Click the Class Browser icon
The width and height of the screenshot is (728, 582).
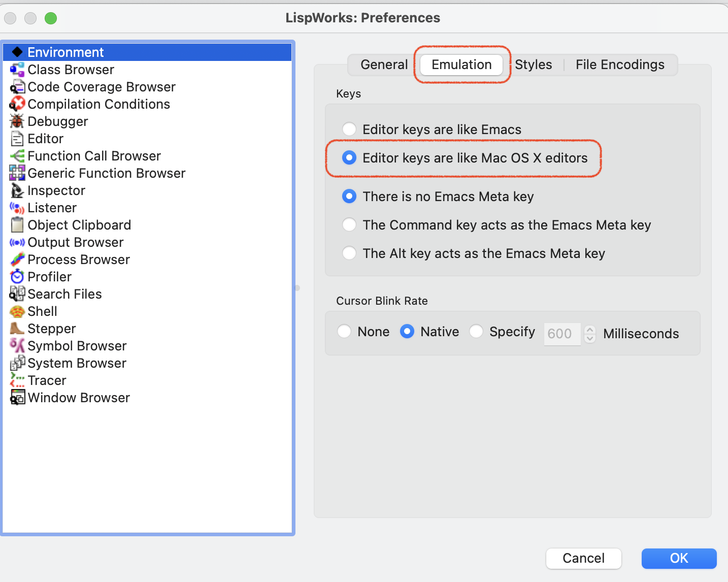click(17, 69)
